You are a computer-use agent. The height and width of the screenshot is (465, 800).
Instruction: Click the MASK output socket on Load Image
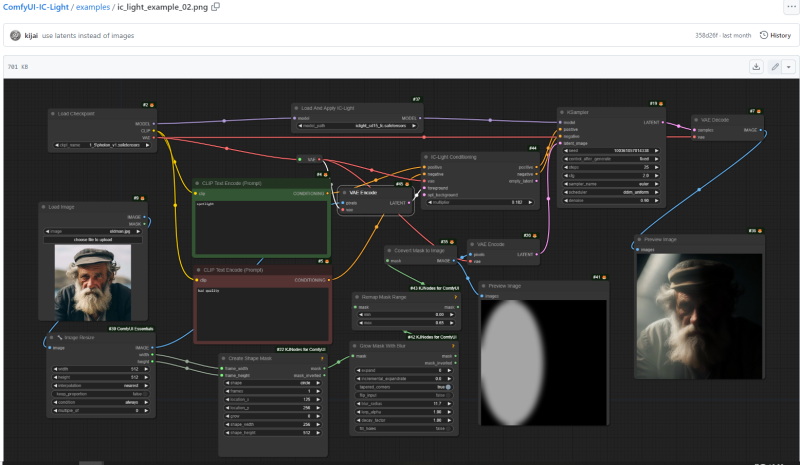tap(144, 224)
